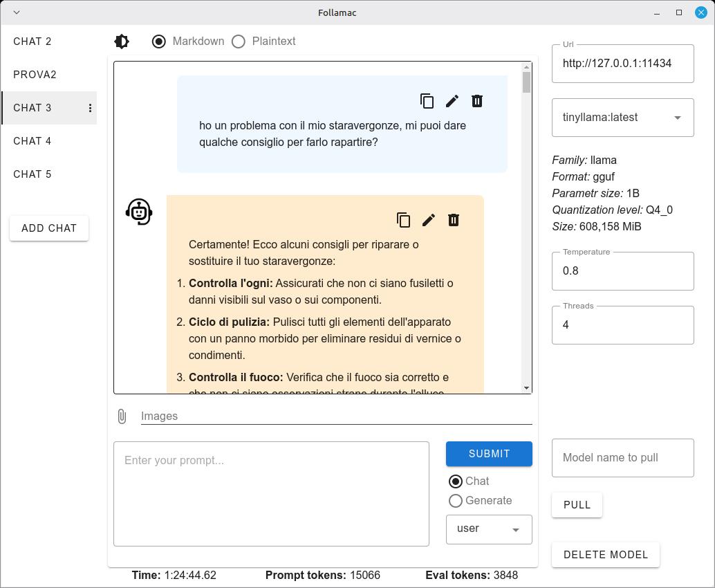This screenshot has width=715, height=588.
Task: Select the Markdown radio button
Action: coord(158,42)
